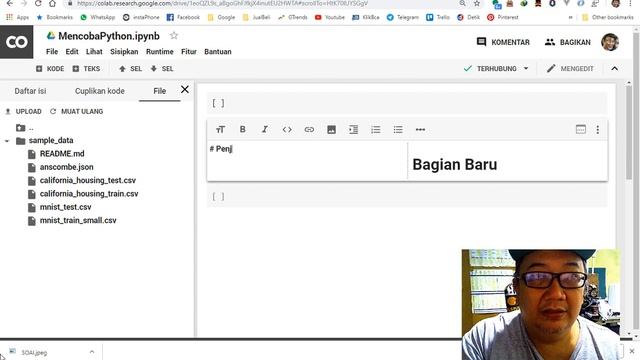
Task: Open the Youtube bookmark
Action: (x=329, y=17)
